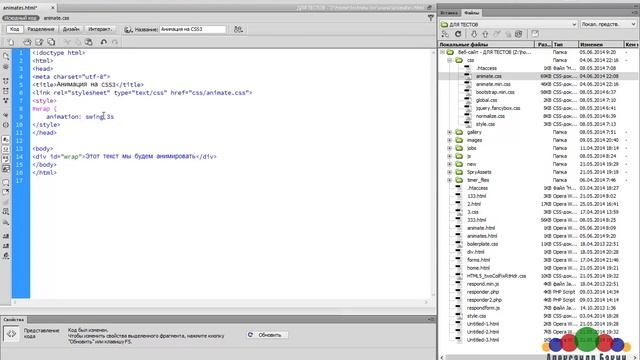This screenshot has height=360, width=640.
Task: Click the Connect to remote server icon
Action: click(445, 34)
